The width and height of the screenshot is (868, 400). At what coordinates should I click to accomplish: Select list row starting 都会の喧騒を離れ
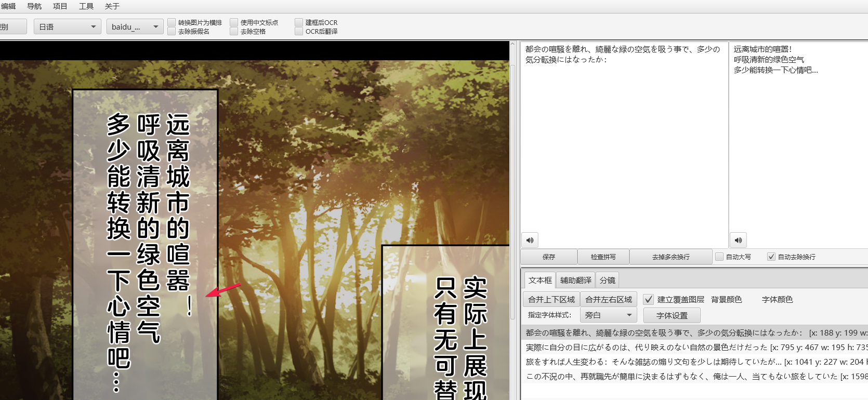[695, 332]
